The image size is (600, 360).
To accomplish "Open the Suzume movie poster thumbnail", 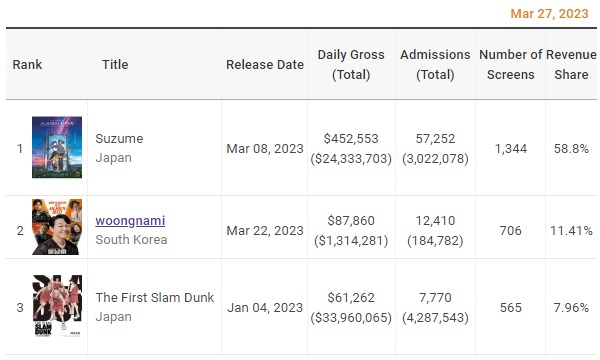I will pos(57,147).
